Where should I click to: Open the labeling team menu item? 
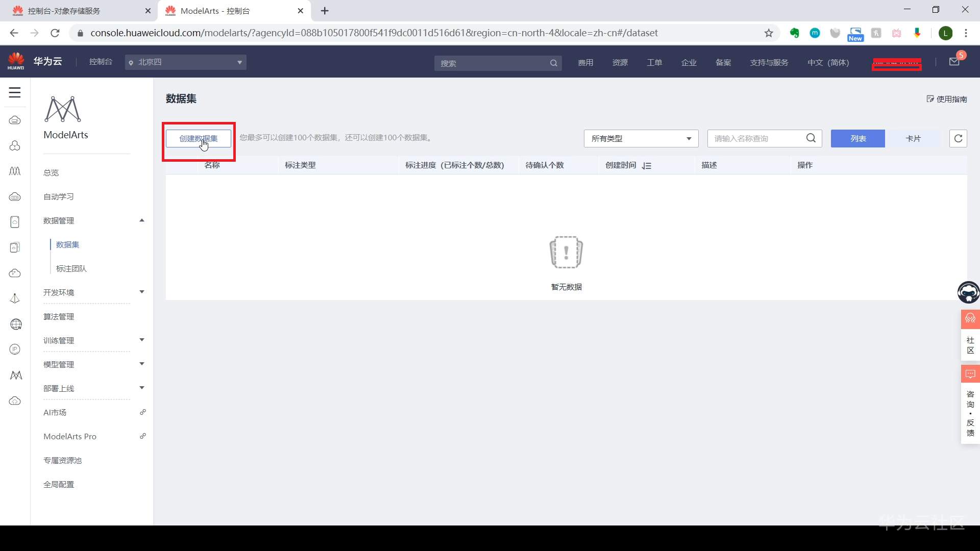tap(71, 268)
